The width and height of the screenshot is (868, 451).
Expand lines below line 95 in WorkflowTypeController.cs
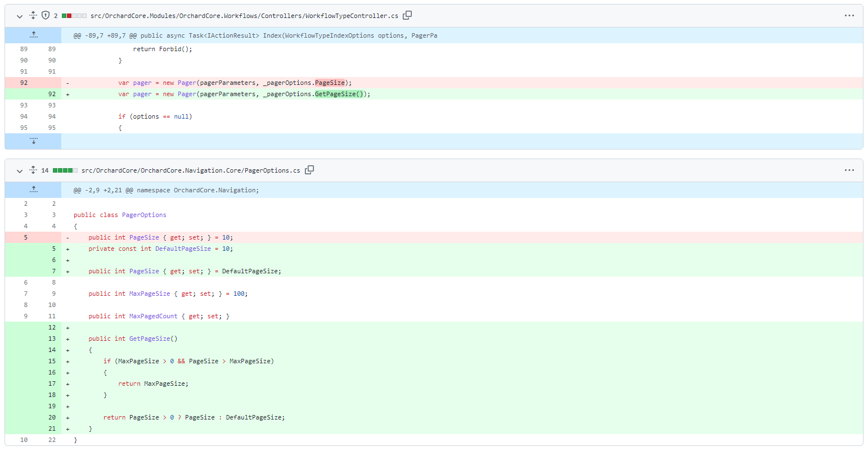(x=33, y=141)
